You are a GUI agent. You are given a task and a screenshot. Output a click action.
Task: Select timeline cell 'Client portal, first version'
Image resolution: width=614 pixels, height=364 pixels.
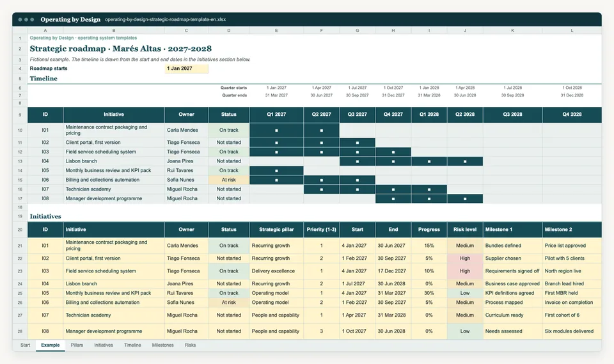click(114, 143)
